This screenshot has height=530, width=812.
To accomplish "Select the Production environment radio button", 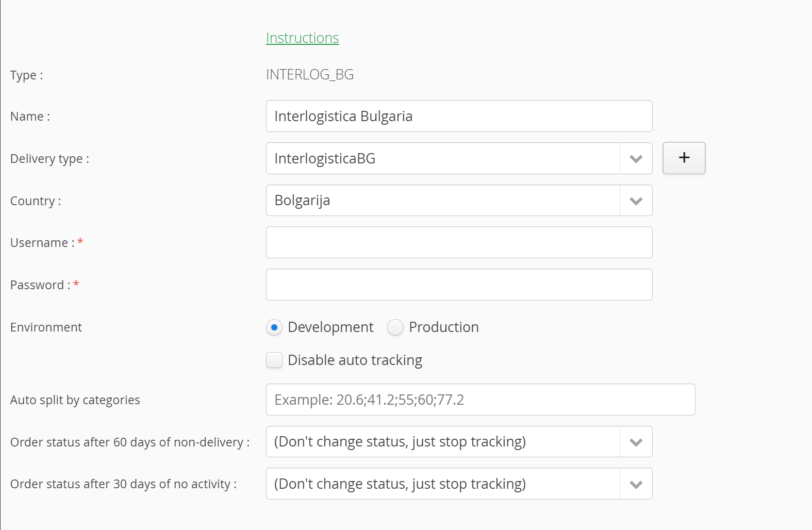I will point(395,327).
